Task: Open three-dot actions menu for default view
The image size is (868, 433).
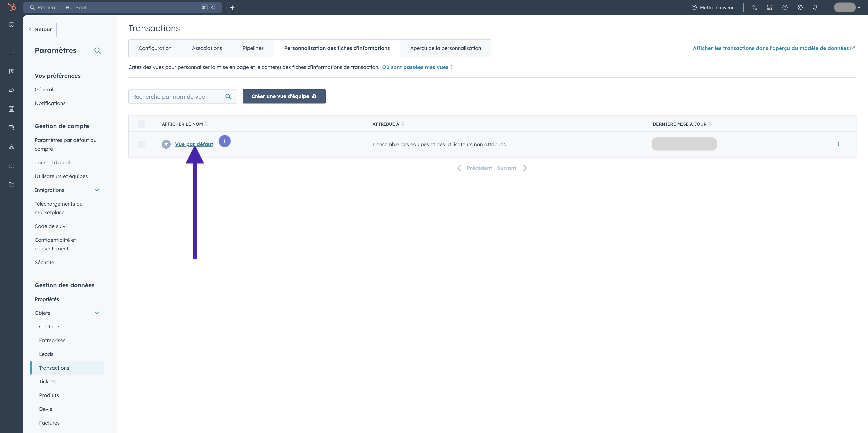Action: pos(838,144)
